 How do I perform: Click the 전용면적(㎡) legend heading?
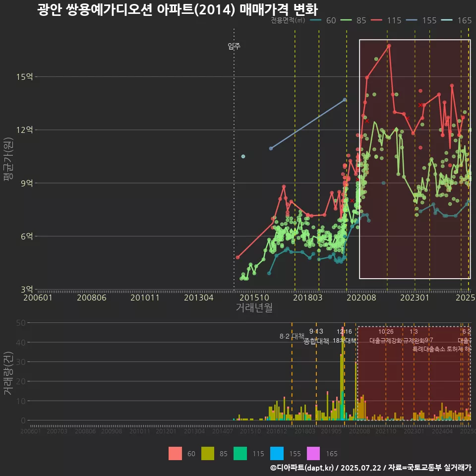pos(288,20)
